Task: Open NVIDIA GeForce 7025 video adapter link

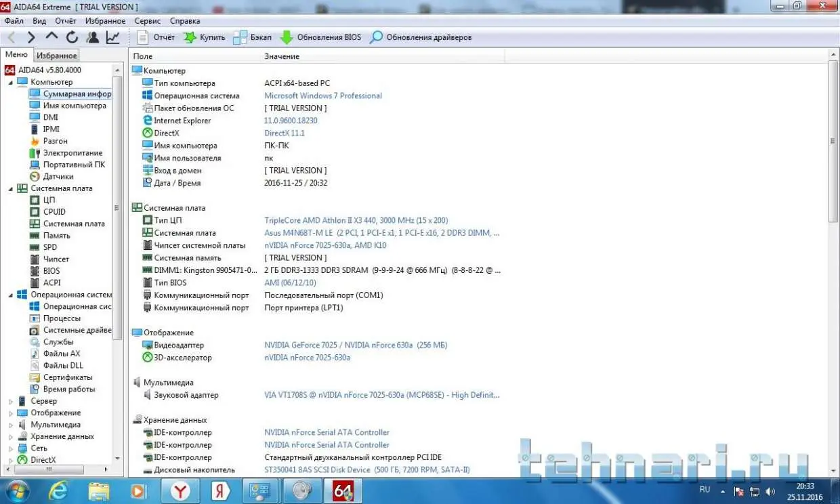Action: (356, 345)
